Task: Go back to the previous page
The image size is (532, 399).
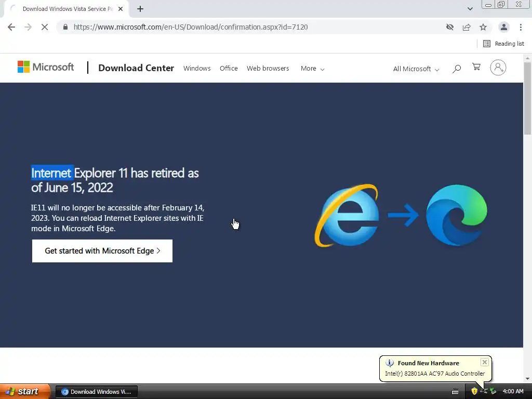Action: [x=11, y=27]
